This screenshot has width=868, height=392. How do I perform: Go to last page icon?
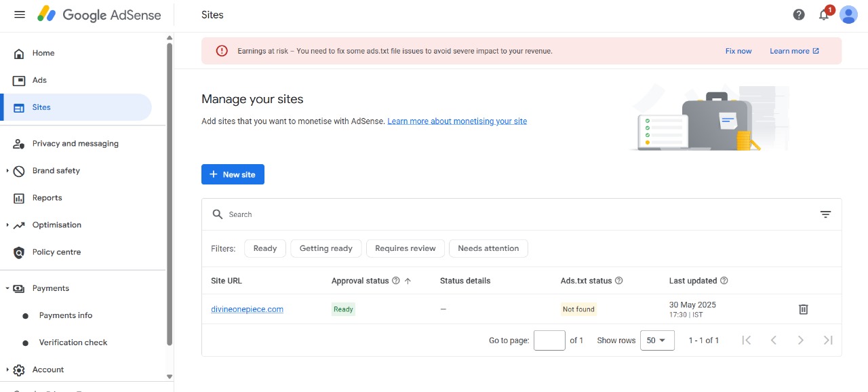click(x=828, y=340)
